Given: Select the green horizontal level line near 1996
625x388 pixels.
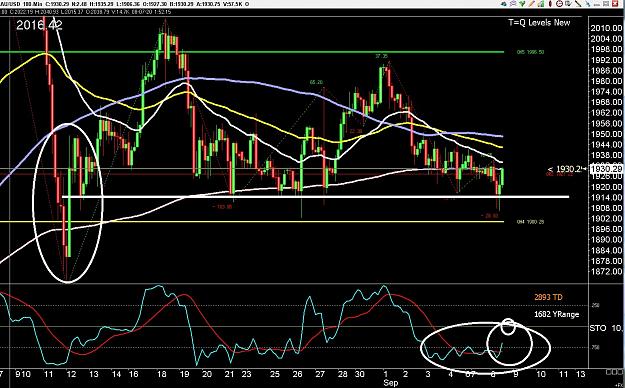Looking at the screenshot, I should pyautogui.click(x=252, y=52).
